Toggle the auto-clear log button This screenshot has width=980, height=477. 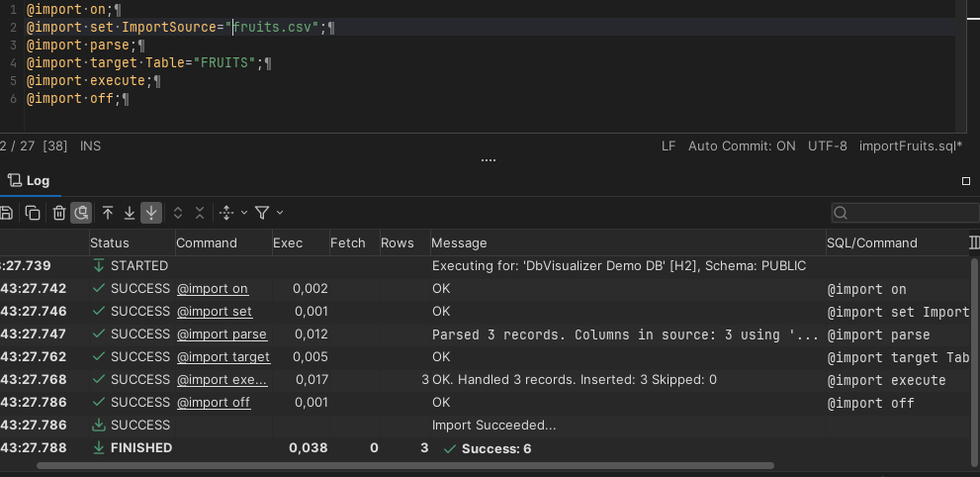(81, 213)
